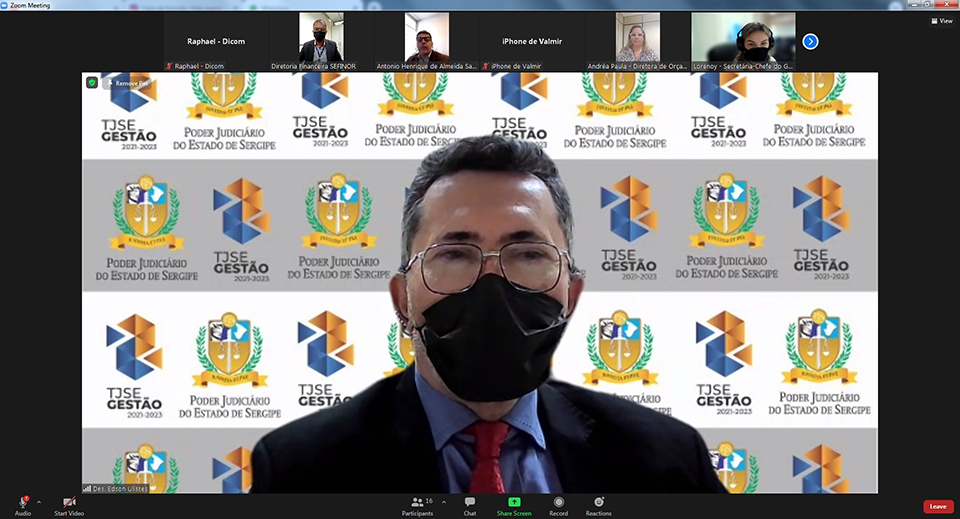Unmute using the Audio microphone icon
The width and height of the screenshot is (960, 519).
22,502
